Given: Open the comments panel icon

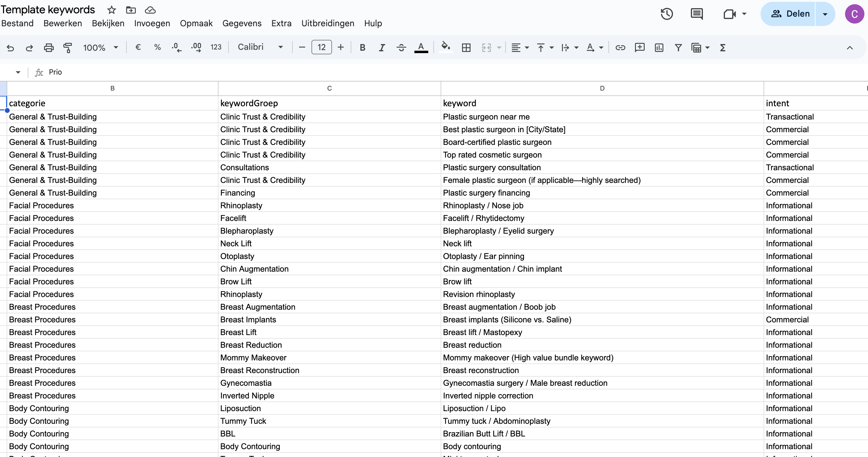Looking at the screenshot, I should (x=697, y=14).
